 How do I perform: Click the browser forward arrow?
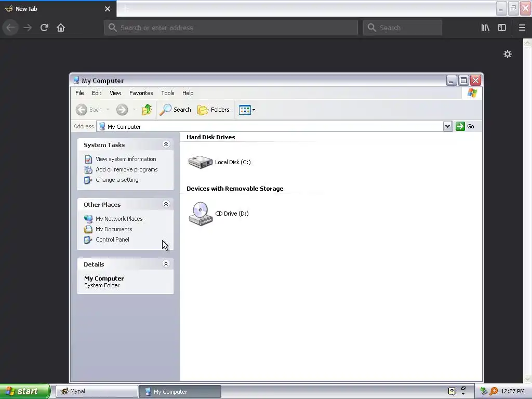click(28, 28)
